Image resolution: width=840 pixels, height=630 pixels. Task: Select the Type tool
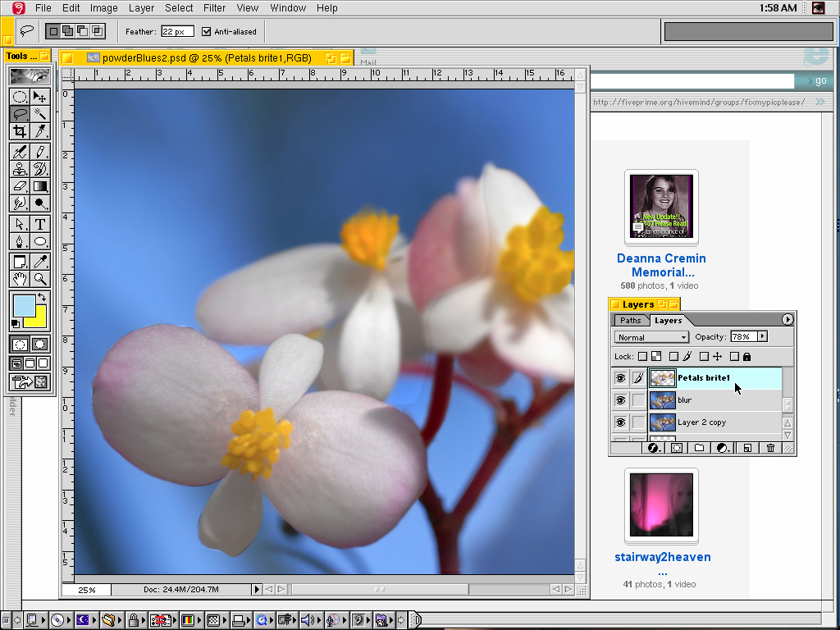click(40, 225)
